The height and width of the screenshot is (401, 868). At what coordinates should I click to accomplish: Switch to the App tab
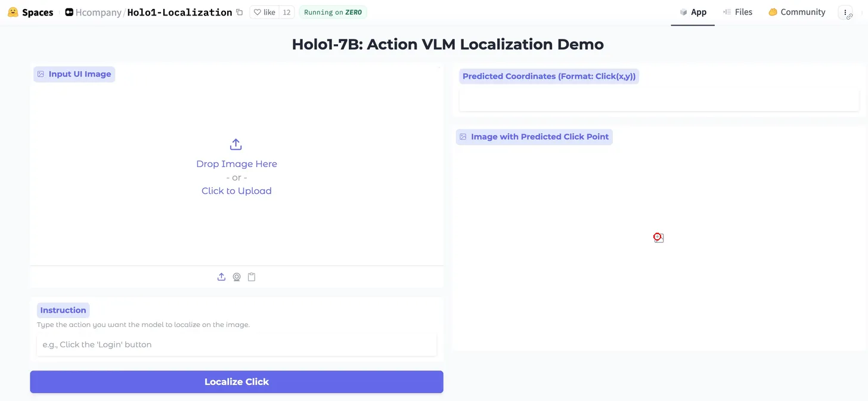(693, 12)
